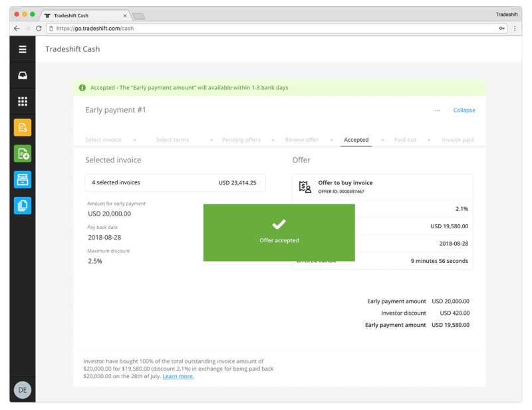Open the hamburger menu in the sidebar
This screenshot has width=532, height=410.
[23, 49]
